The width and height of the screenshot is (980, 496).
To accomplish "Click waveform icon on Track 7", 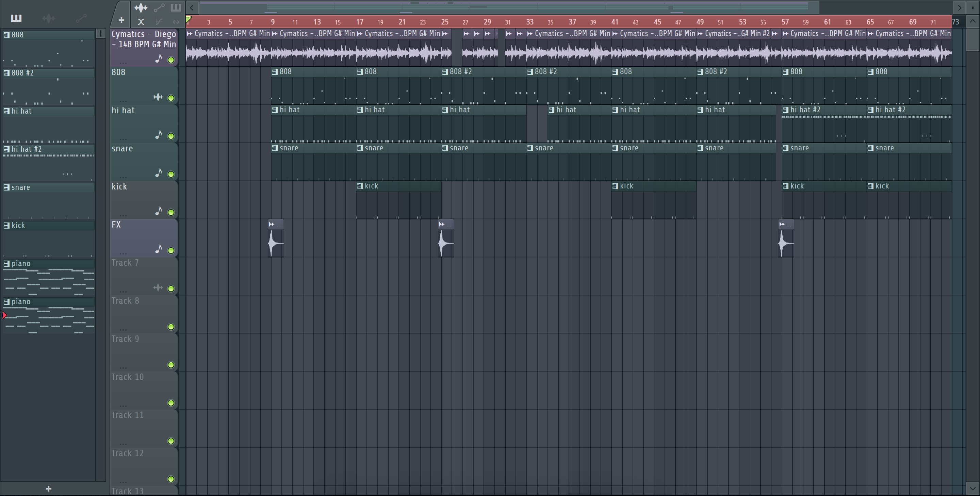I will tap(158, 287).
